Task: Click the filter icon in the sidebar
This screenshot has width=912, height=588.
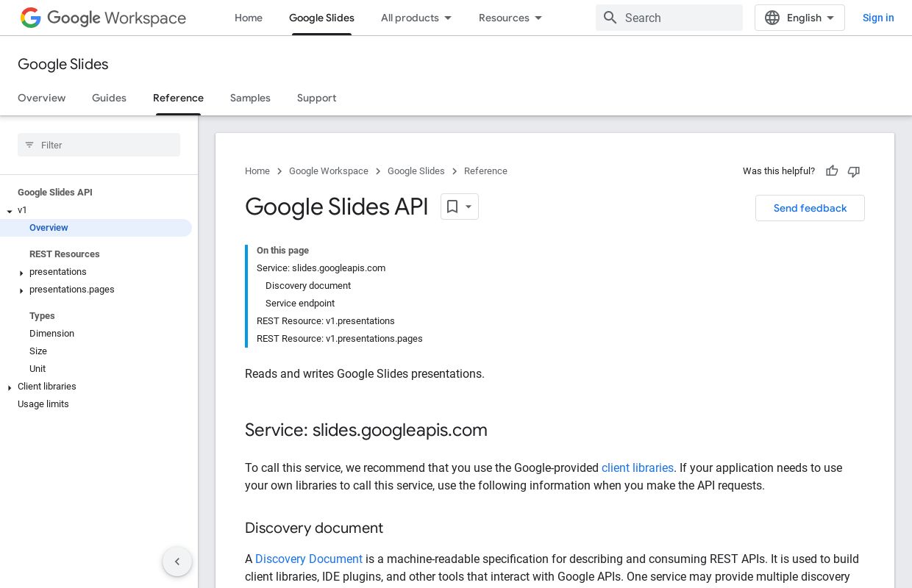Action: 29,145
